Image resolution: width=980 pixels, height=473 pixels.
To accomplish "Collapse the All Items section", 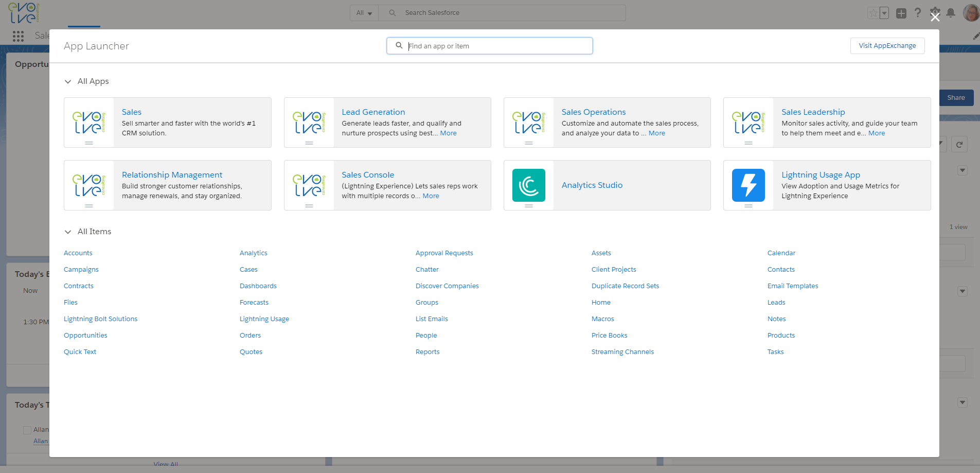I will point(68,232).
